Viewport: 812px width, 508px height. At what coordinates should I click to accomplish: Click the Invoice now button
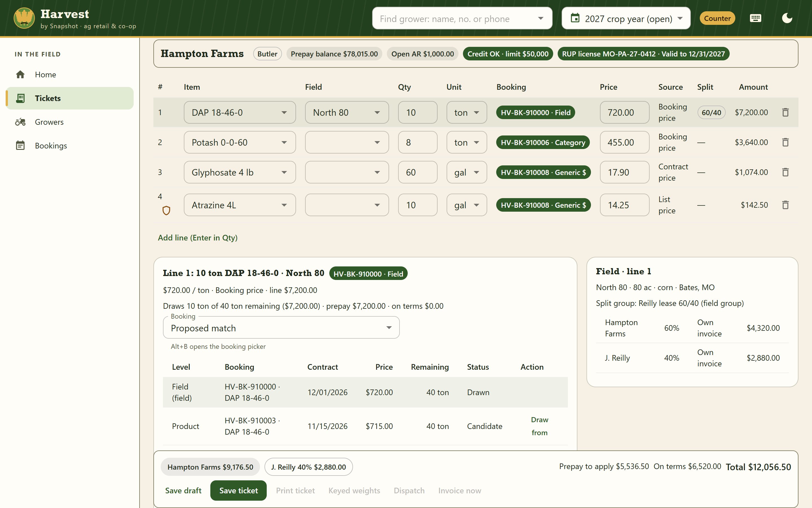(x=459, y=490)
